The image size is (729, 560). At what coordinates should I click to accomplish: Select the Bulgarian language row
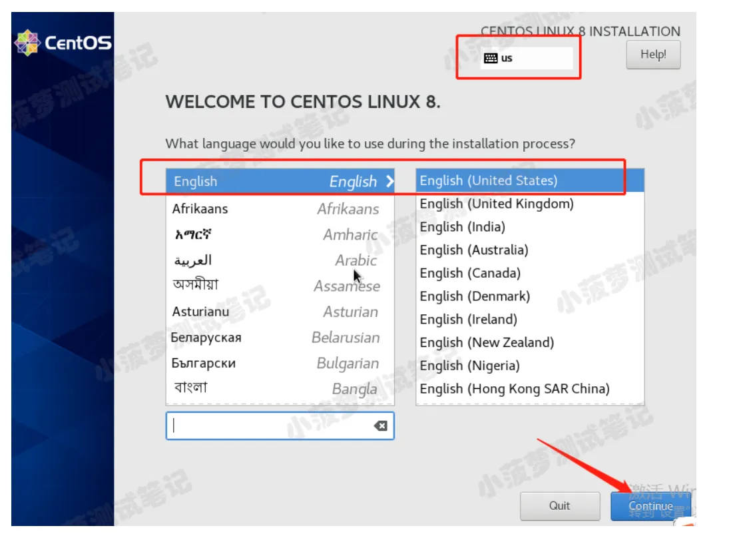coord(280,363)
